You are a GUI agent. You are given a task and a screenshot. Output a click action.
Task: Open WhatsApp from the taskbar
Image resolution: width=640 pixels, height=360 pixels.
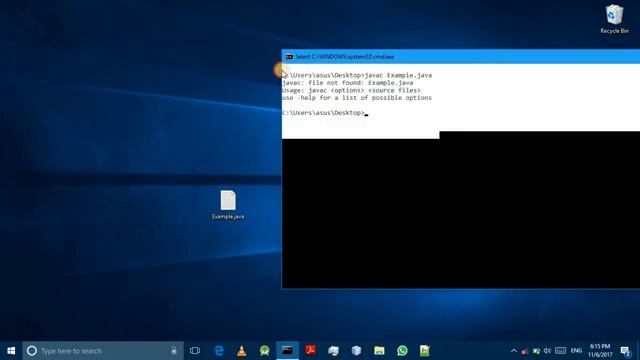click(402, 351)
